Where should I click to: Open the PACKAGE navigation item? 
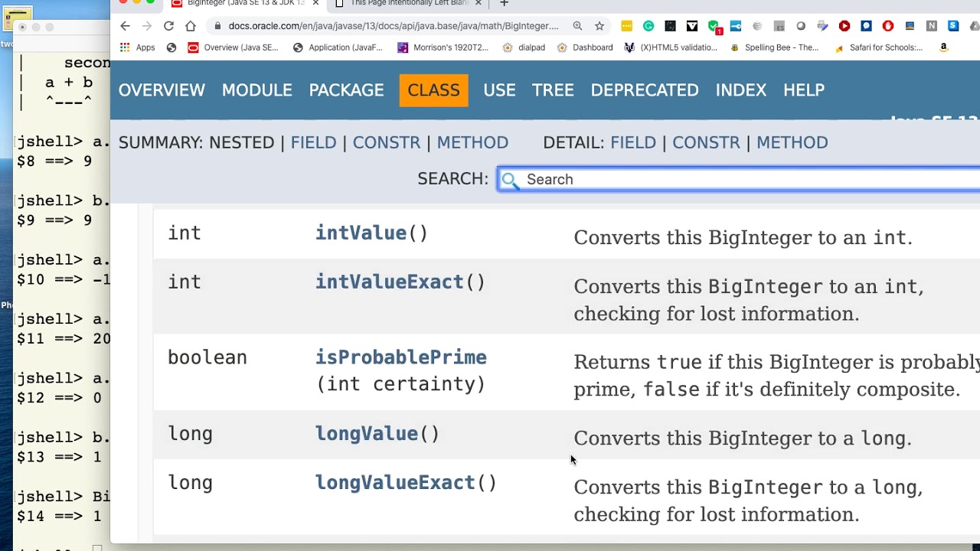pos(346,90)
